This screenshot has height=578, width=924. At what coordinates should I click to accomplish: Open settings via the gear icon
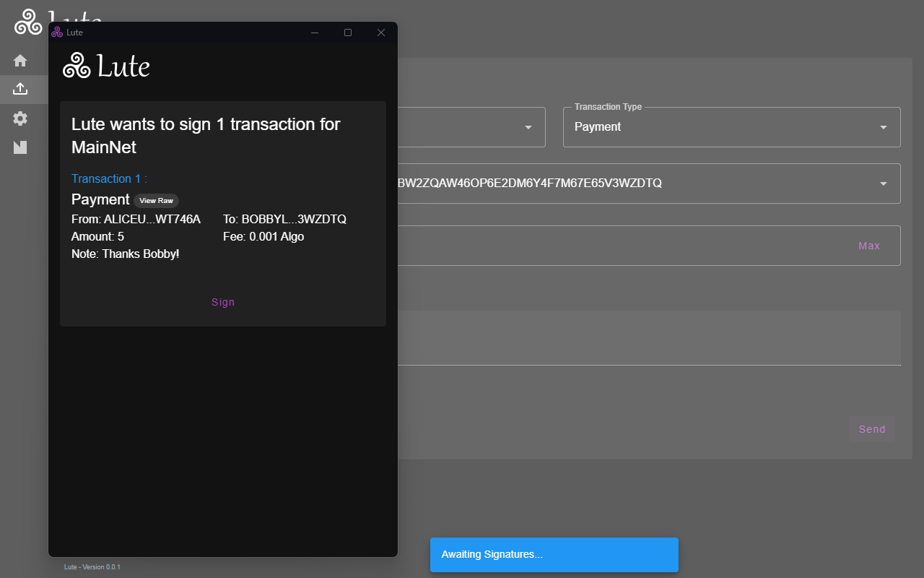pyautogui.click(x=20, y=118)
